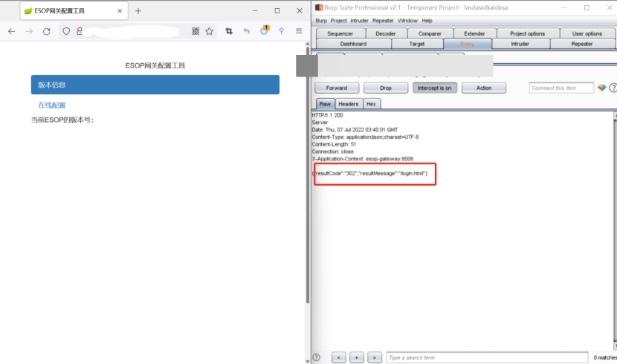Go to previous search match
Viewport: 617px width, 364px height.
coord(339,357)
